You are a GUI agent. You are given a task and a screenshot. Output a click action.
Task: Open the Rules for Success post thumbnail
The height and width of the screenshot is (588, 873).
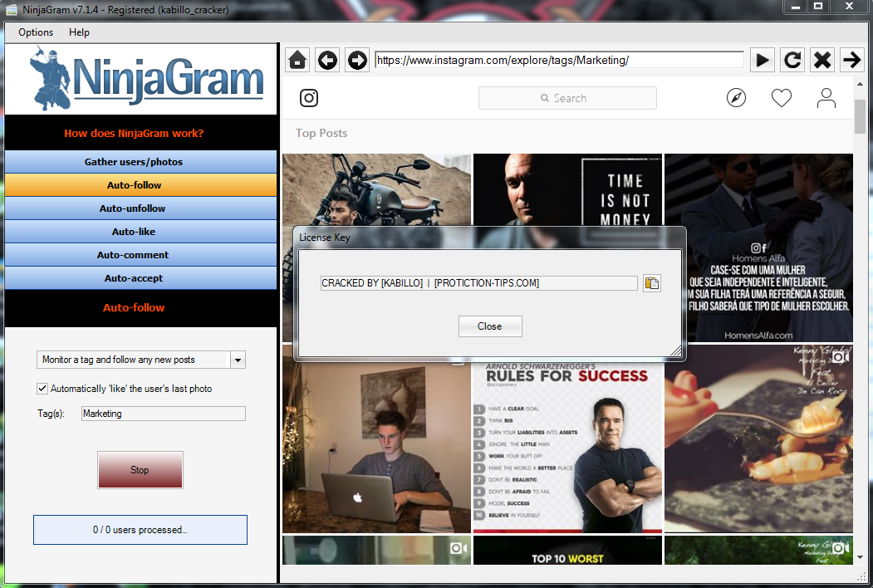coord(567,447)
